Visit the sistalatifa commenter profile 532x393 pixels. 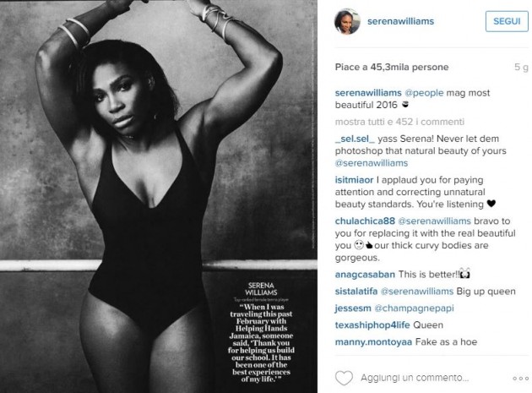click(x=356, y=291)
